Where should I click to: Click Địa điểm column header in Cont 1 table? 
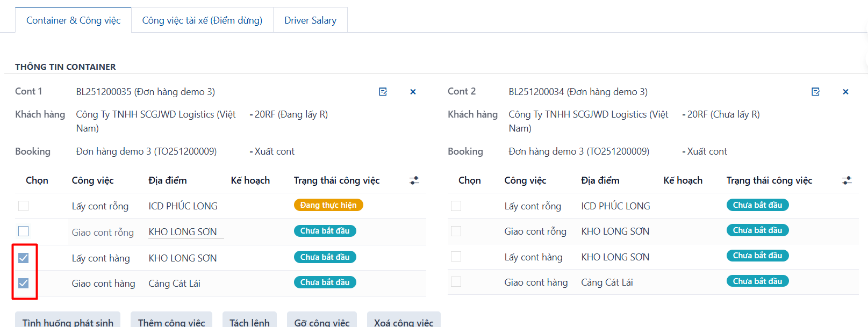[168, 180]
